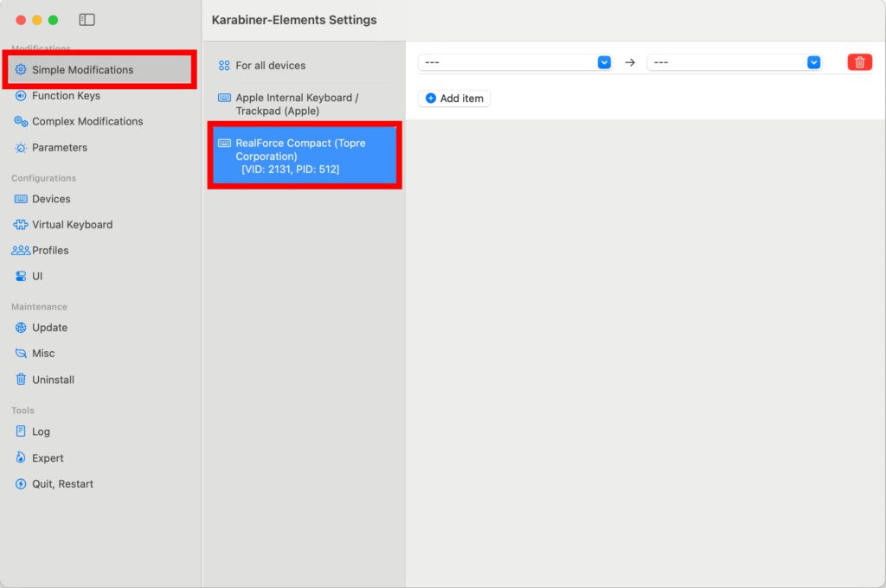Click the Uninstall trash can icon
The width and height of the screenshot is (886, 588).
[x=22, y=380]
